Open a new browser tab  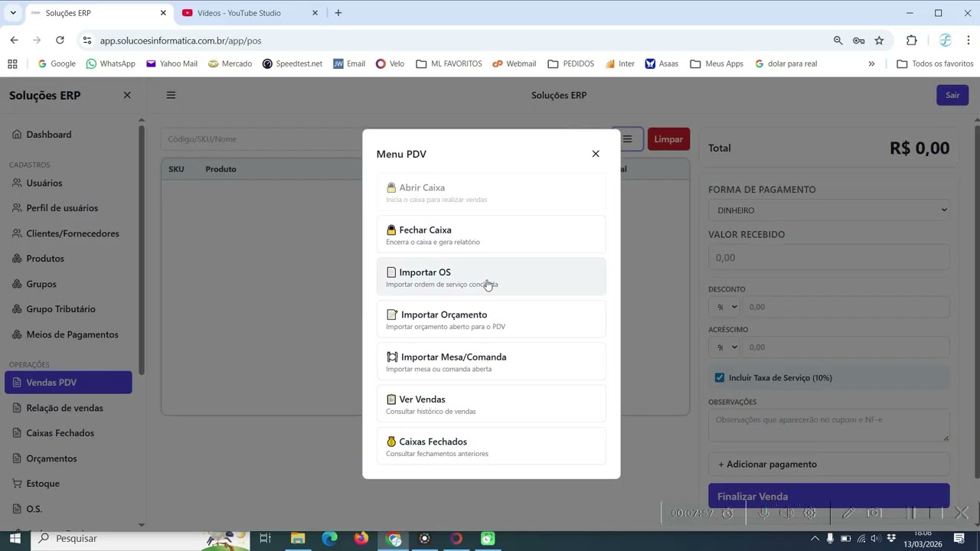tap(338, 13)
